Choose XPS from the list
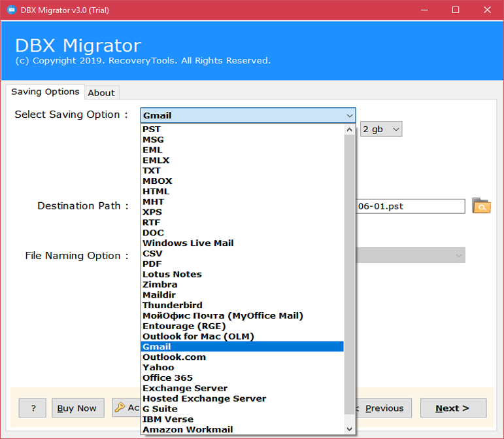 click(243, 212)
